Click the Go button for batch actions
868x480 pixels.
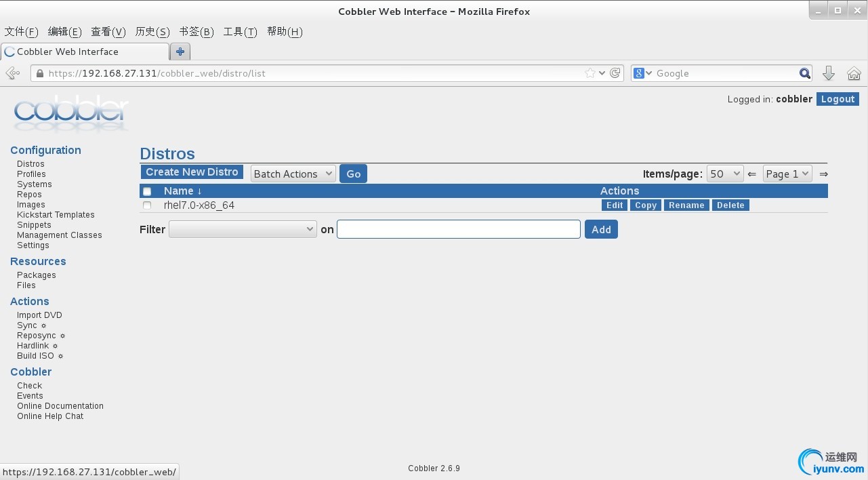353,174
